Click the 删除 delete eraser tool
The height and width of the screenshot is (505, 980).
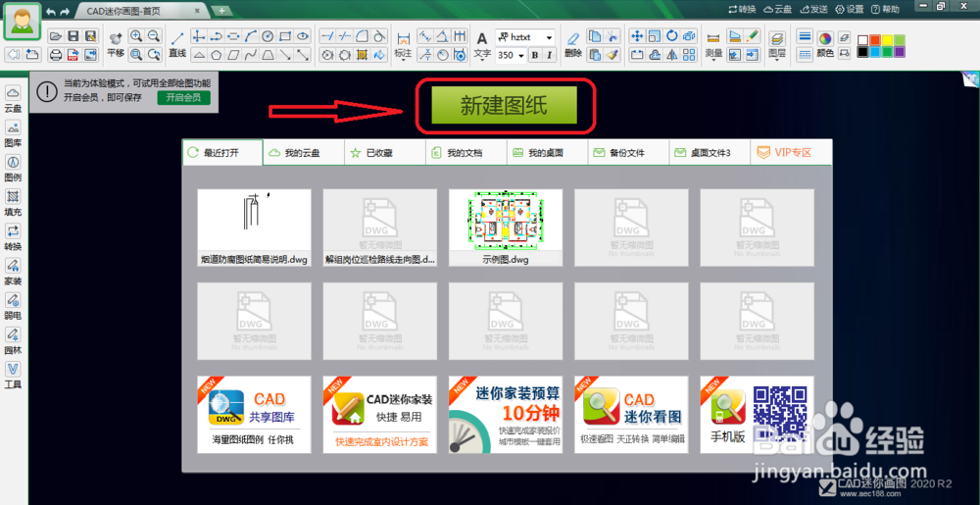point(573,45)
